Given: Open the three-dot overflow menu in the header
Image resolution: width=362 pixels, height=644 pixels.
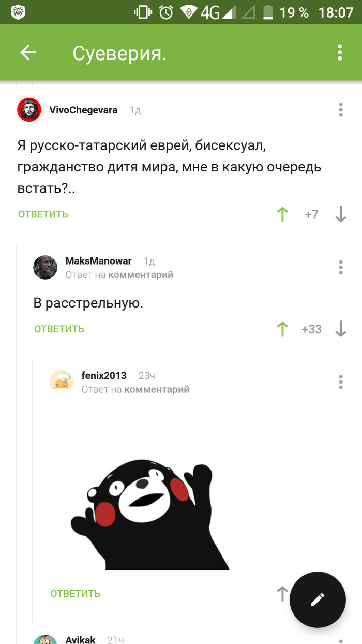Looking at the screenshot, I should 340,52.
